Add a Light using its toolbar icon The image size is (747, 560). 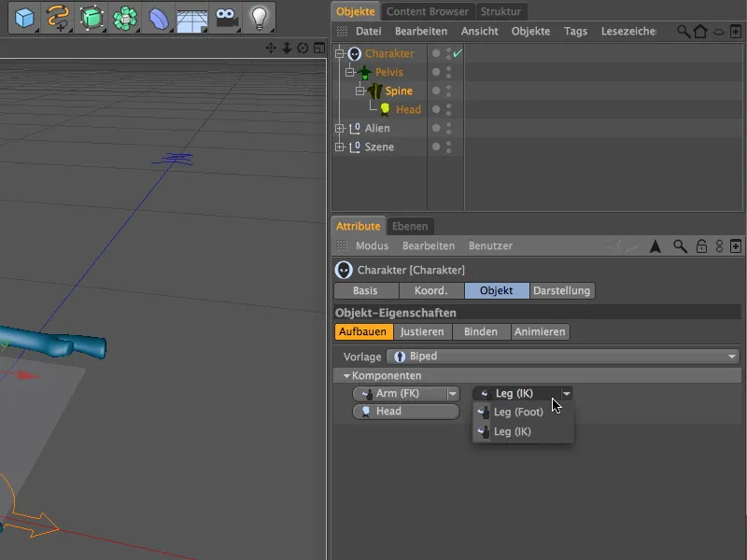click(259, 16)
